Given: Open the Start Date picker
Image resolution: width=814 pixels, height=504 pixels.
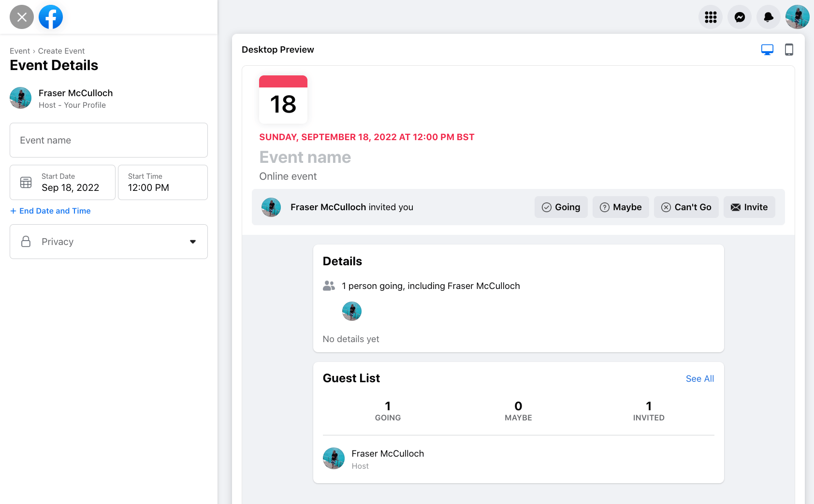Looking at the screenshot, I should tap(70, 182).
